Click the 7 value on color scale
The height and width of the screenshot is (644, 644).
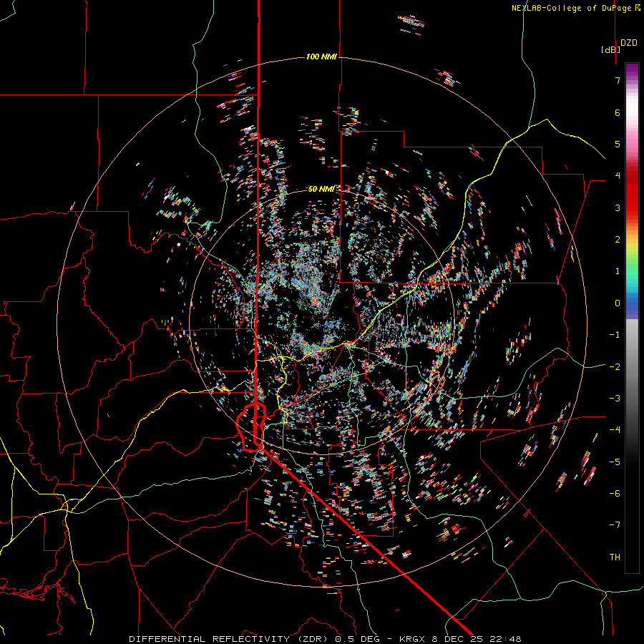click(618, 80)
